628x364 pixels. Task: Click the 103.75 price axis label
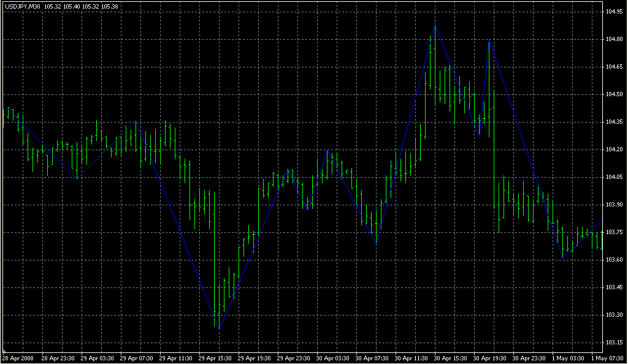615,232
